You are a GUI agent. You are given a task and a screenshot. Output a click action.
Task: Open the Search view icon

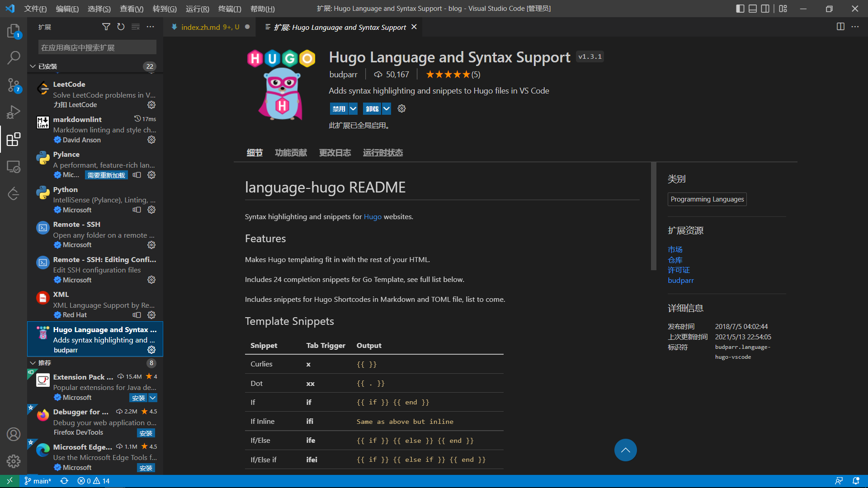coord(14,57)
